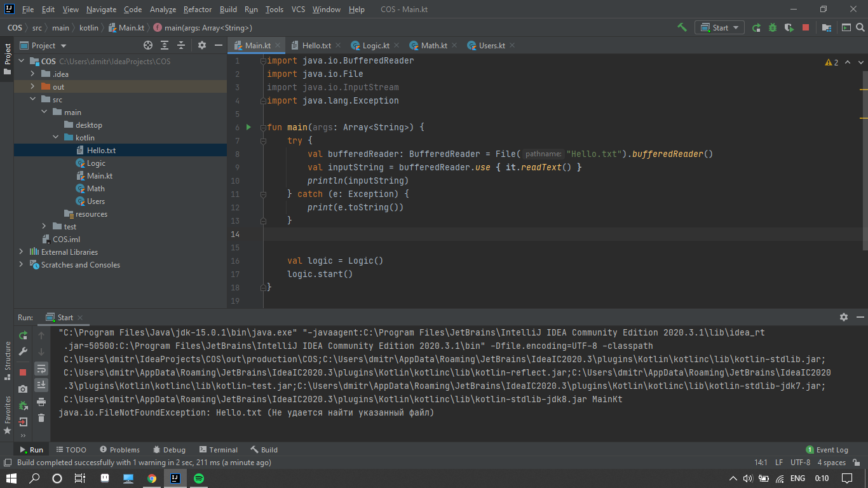
Task: Toggle the Favorites side panel
Action: (x=8, y=414)
